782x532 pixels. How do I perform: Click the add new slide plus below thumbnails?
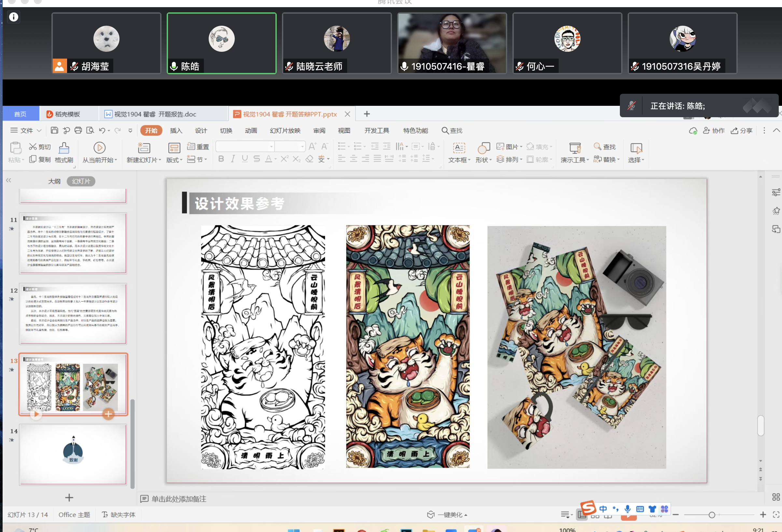(69, 497)
